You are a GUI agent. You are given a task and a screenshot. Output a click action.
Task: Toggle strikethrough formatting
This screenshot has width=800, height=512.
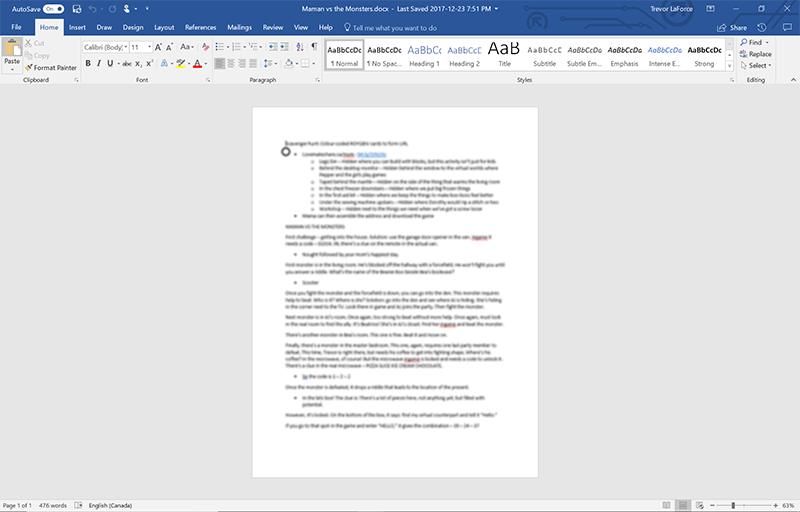click(127, 64)
